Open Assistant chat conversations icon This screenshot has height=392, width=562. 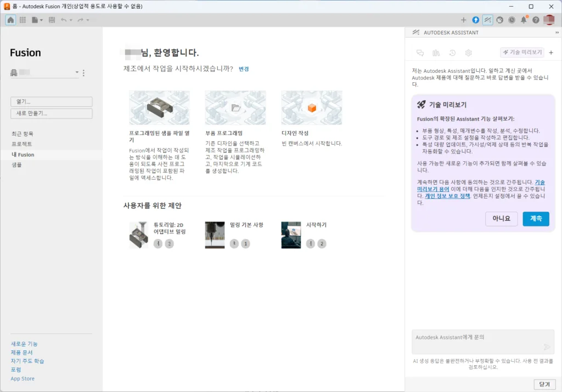[420, 53]
